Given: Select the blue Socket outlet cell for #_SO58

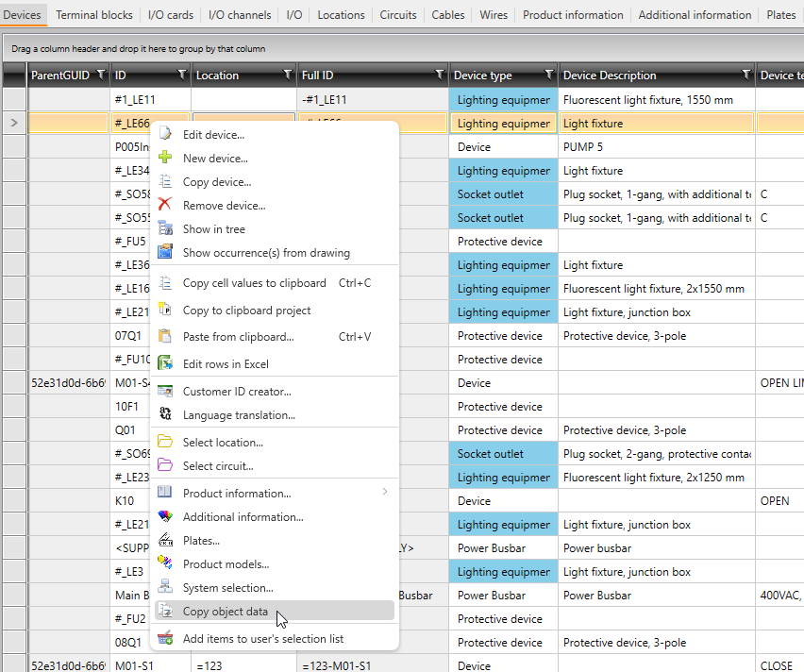Looking at the screenshot, I should coord(503,194).
